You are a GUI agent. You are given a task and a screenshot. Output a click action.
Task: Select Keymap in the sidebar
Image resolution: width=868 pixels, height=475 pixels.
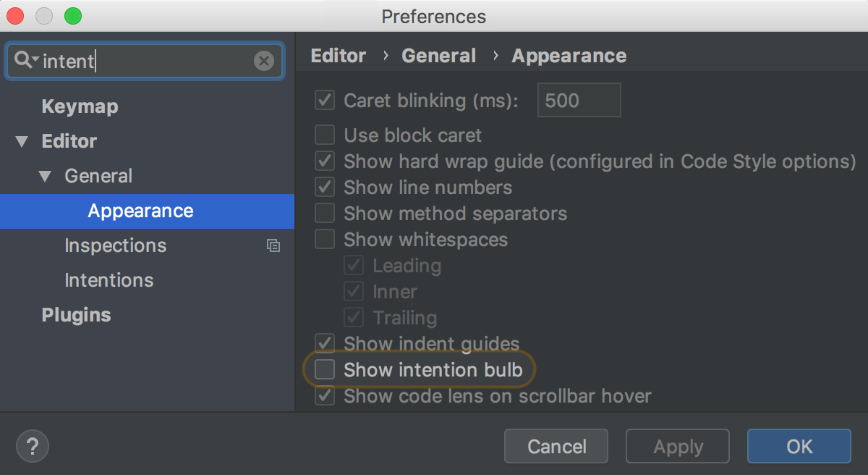pos(80,106)
